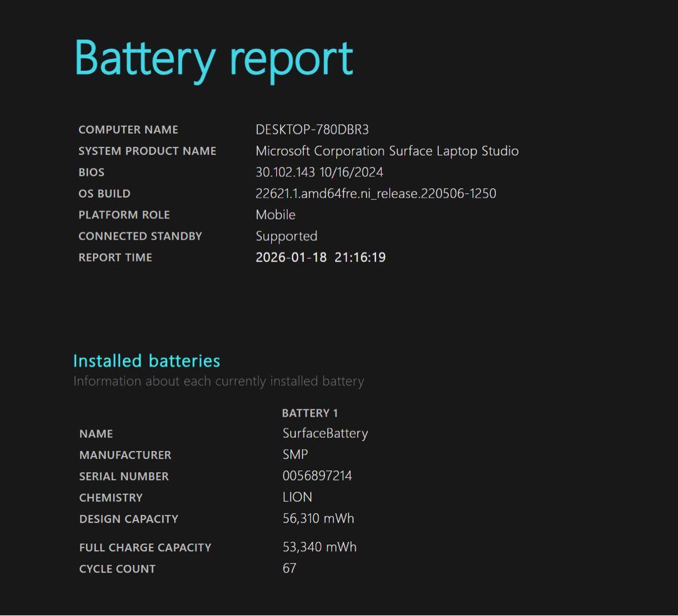This screenshot has height=616, width=678.
Task: Click the Supported connected standby value
Action: coord(286,236)
